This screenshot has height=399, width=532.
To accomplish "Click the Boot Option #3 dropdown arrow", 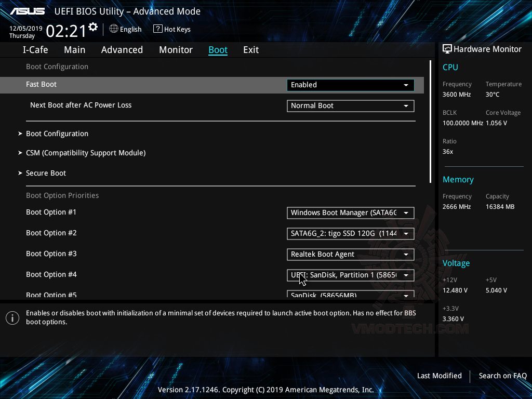I will click(406, 254).
